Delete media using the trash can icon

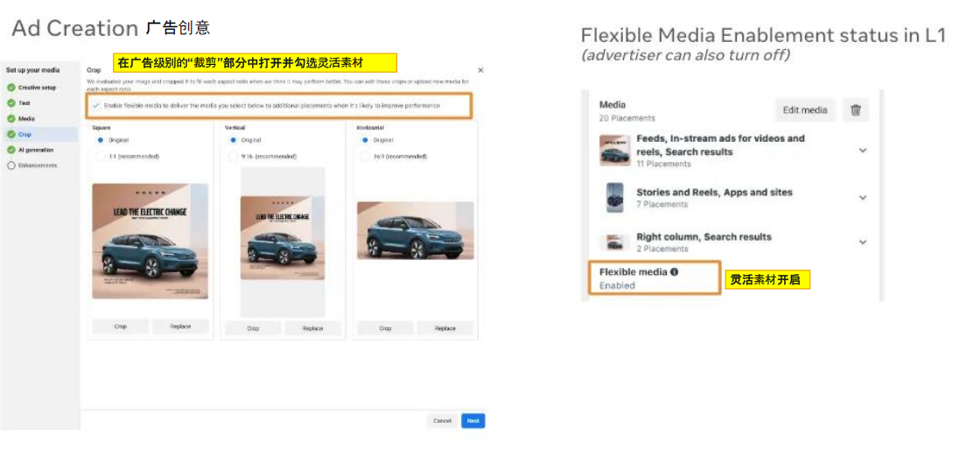coord(855,110)
